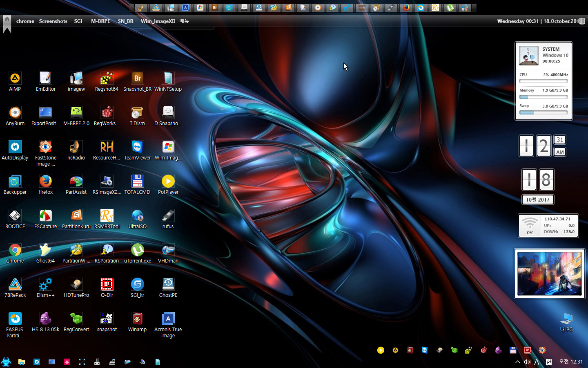Open the BOOTICE desktop icon
Image resolution: width=588 pixels, height=368 pixels.
pyautogui.click(x=15, y=219)
